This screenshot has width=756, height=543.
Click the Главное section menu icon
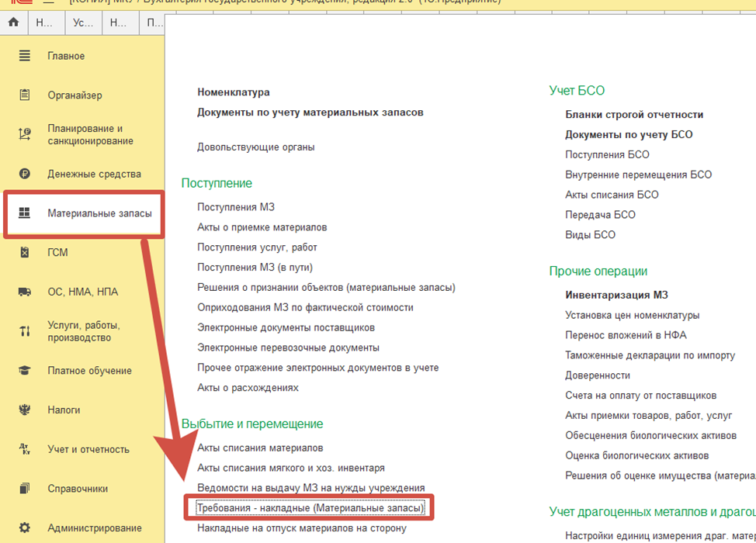point(25,56)
